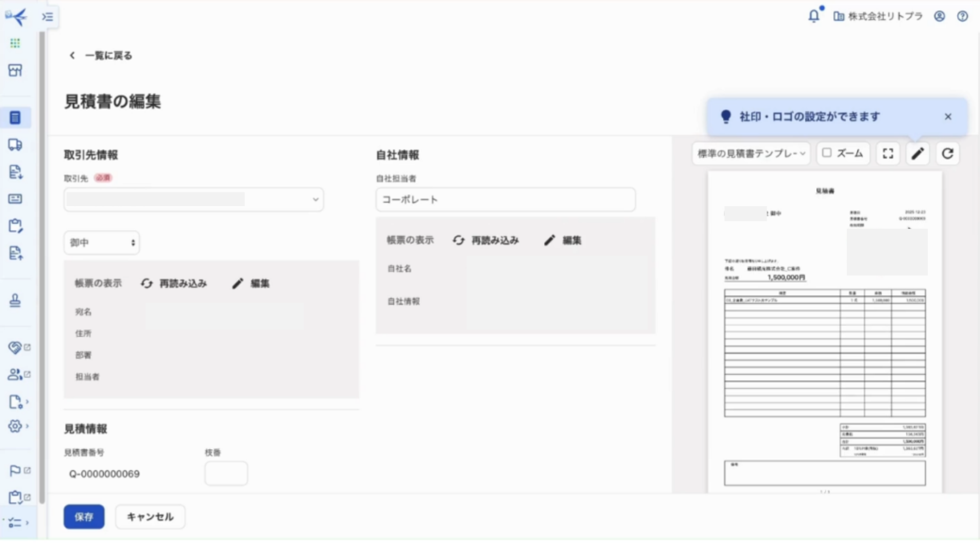Screen dimensions: 980x551
Task: Click inside the 枝番 input field
Action: pos(226,473)
